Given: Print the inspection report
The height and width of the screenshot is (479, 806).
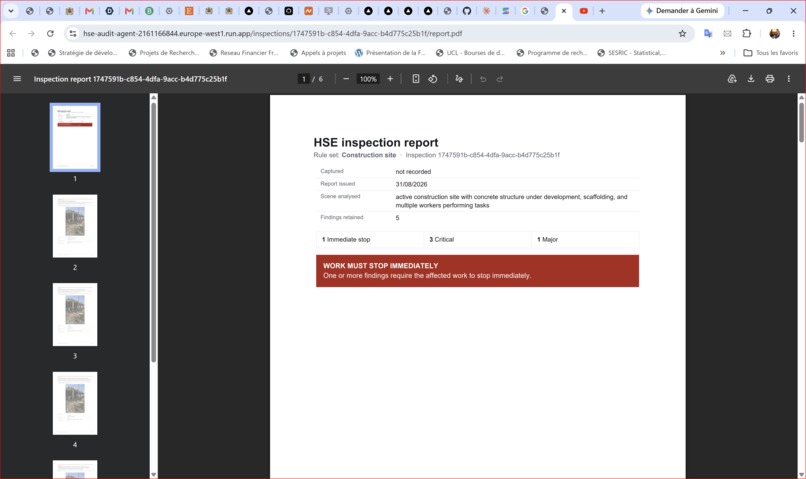Looking at the screenshot, I should [x=770, y=79].
